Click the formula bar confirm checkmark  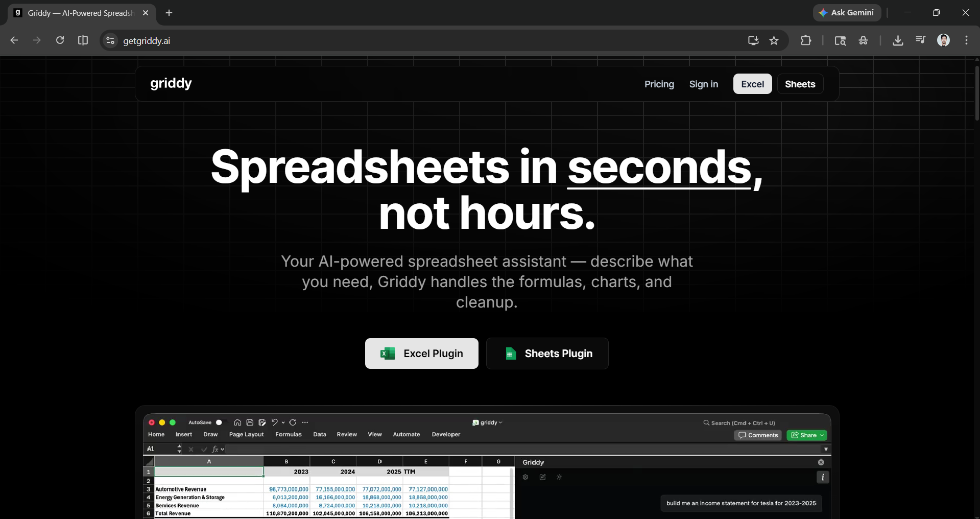(204, 449)
